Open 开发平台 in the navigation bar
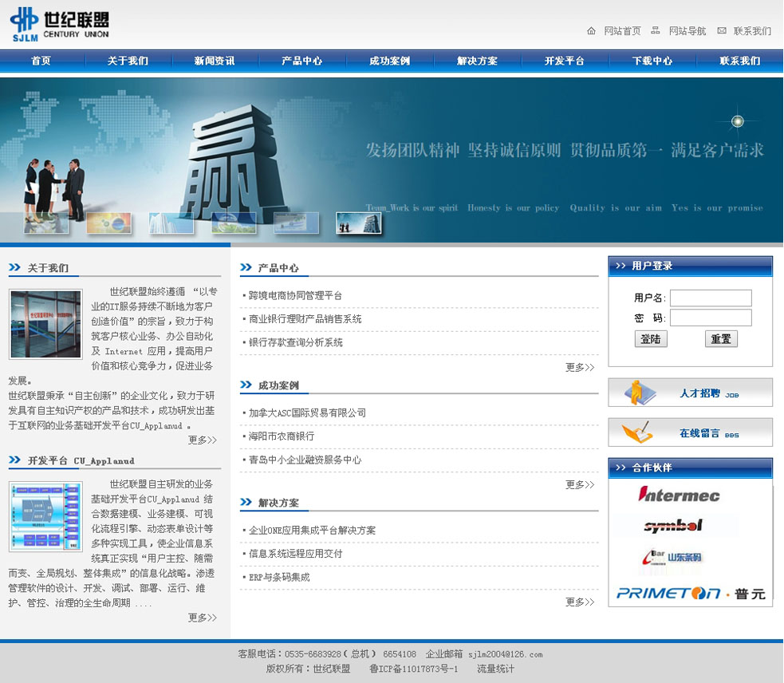The image size is (784, 683). 565,61
